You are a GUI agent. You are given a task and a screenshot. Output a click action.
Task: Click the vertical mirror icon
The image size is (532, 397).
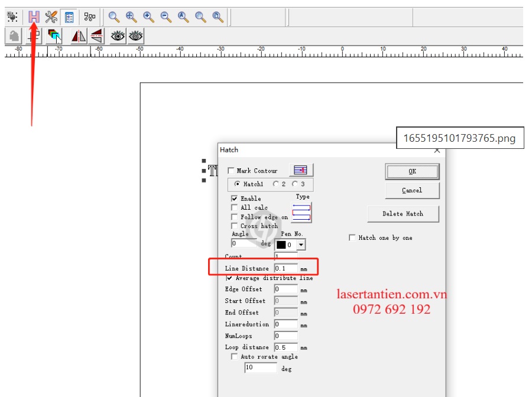pos(96,36)
